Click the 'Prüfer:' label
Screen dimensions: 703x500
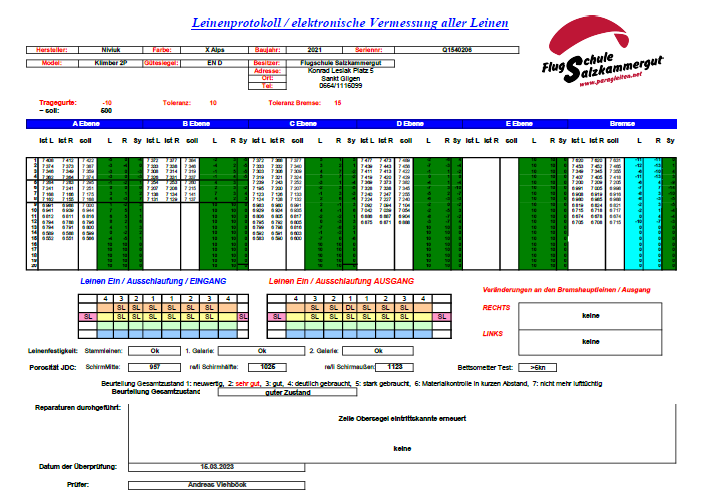coord(78,485)
